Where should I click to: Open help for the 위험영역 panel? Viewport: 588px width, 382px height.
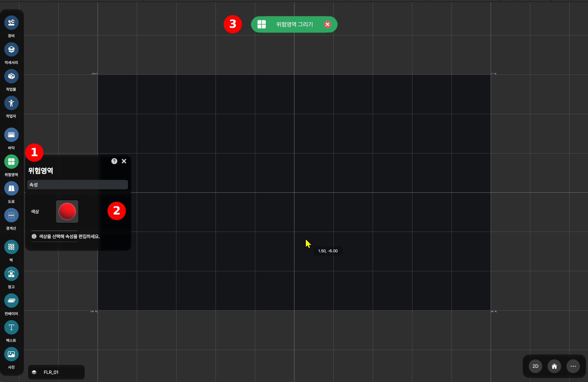[x=114, y=161]
